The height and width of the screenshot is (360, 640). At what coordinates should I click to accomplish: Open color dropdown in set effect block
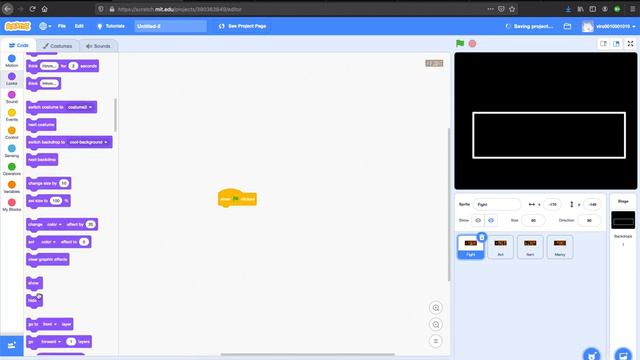pos(48,242)
